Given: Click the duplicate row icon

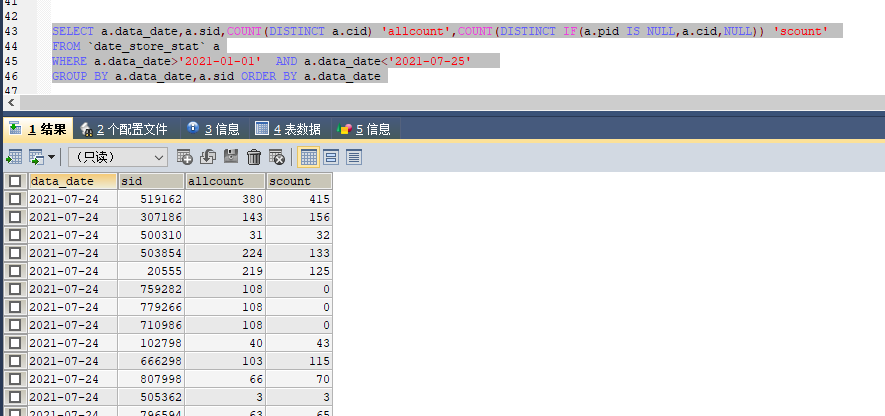Looking at the screenshot, I should [208, 157].
